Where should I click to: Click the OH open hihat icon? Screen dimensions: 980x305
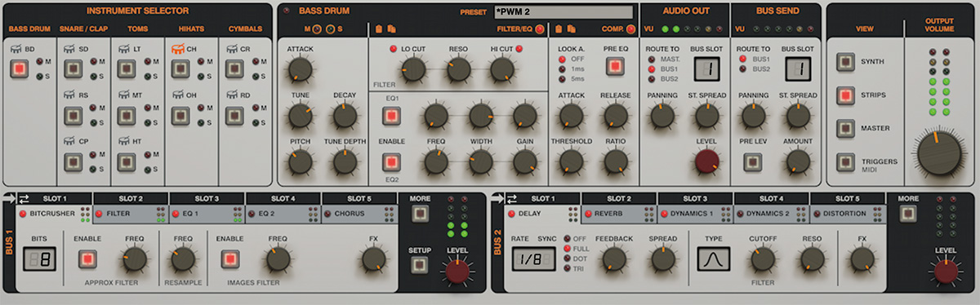click(x=177, y=95)
